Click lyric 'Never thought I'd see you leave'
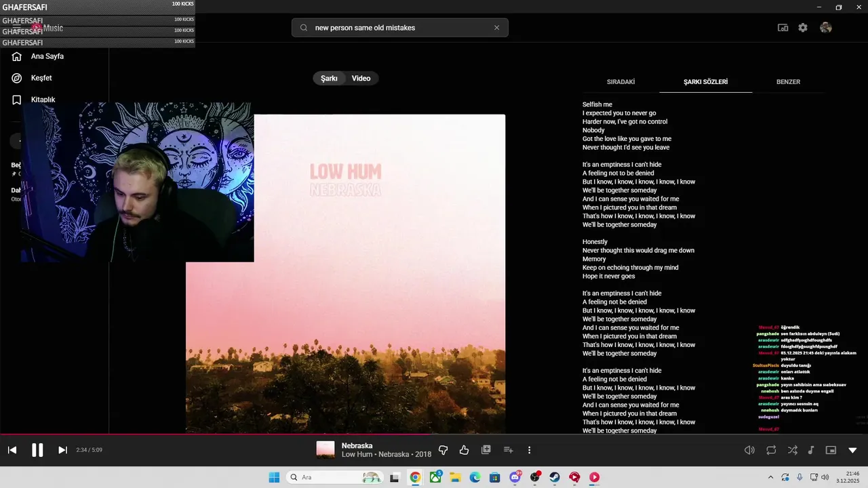868x488 pixels. 626,147
